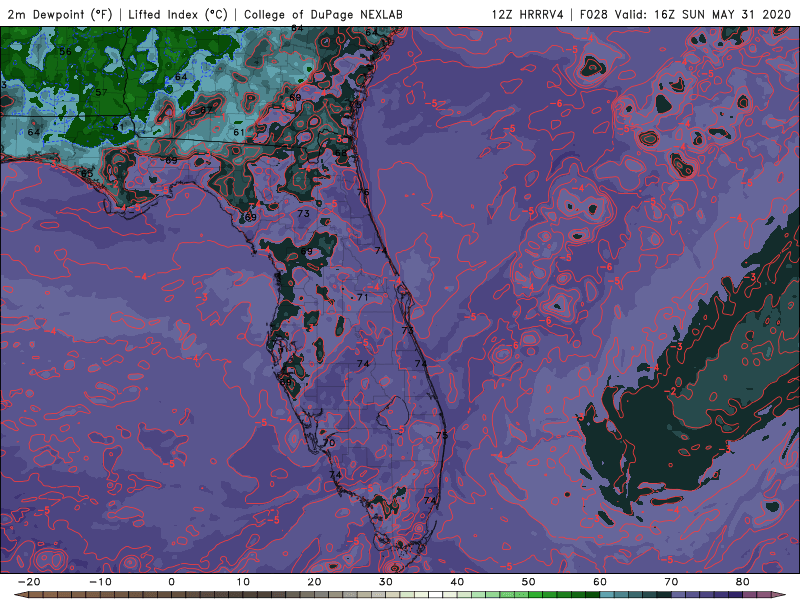The height and width of the screenshot is (600, 800).
Task: Click the dewpoint value 71 in central Florida
Action: point(363,297)
